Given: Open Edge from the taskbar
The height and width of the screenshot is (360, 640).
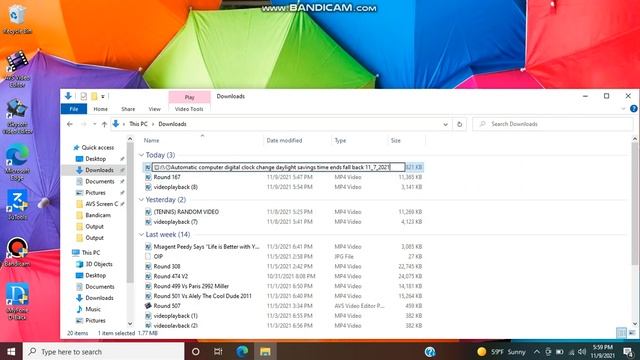Looking at the screenshot, I should coord(242,351).
